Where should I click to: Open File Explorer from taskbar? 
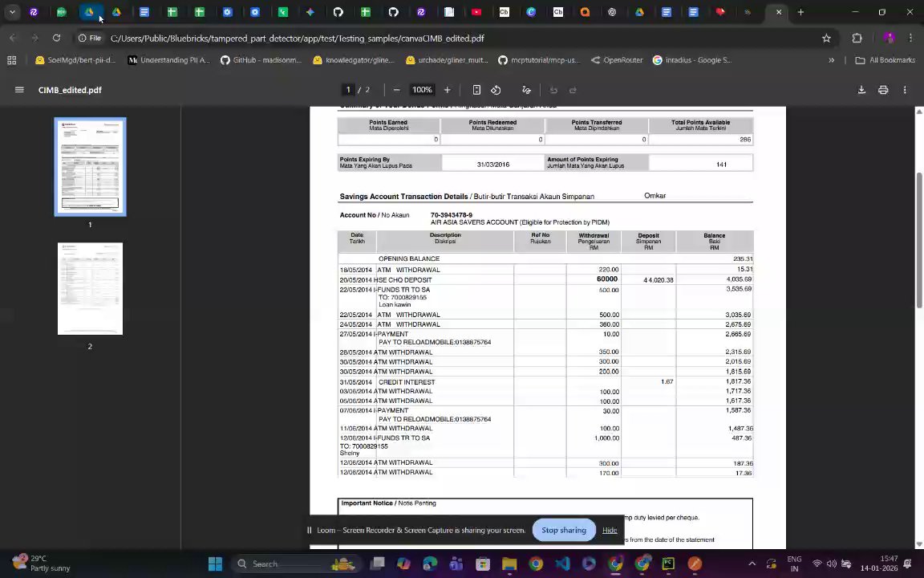click(x=509, y=564)
